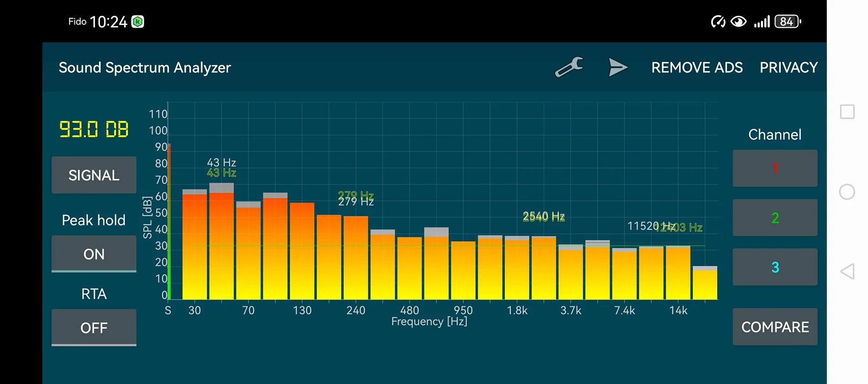Select Channel 2 button
This screenshot has height=384, width=868.
775,217
